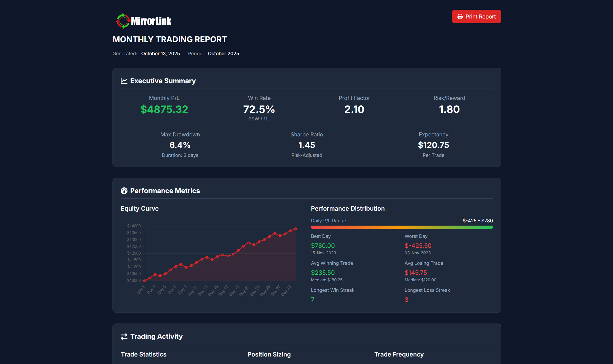Click the Worst Day $-425.50 amount

[418, 246]
